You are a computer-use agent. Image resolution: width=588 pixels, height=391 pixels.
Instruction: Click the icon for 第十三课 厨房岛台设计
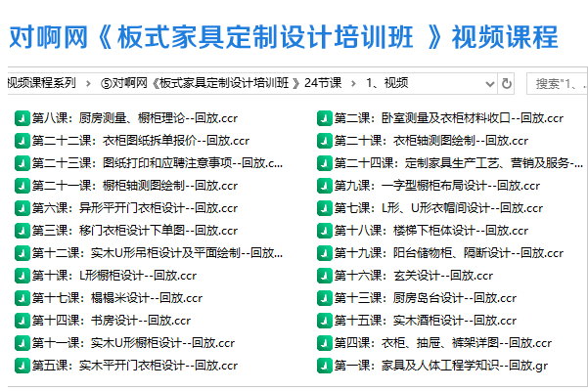coord(325,298)
